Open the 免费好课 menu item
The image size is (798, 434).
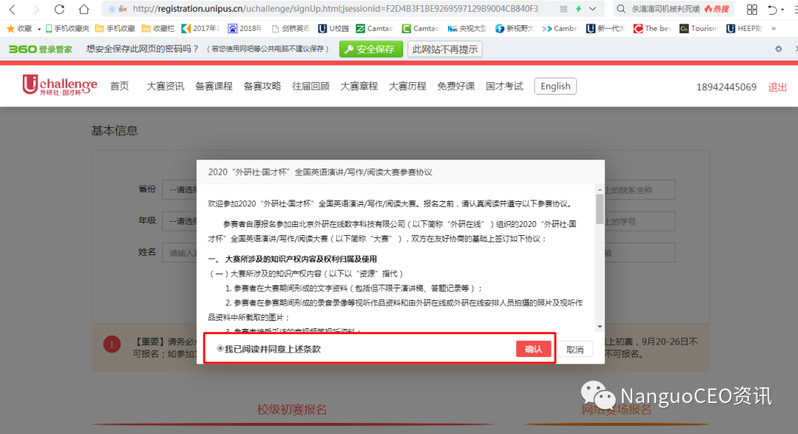pyautogui.click(x=455, y=86)
